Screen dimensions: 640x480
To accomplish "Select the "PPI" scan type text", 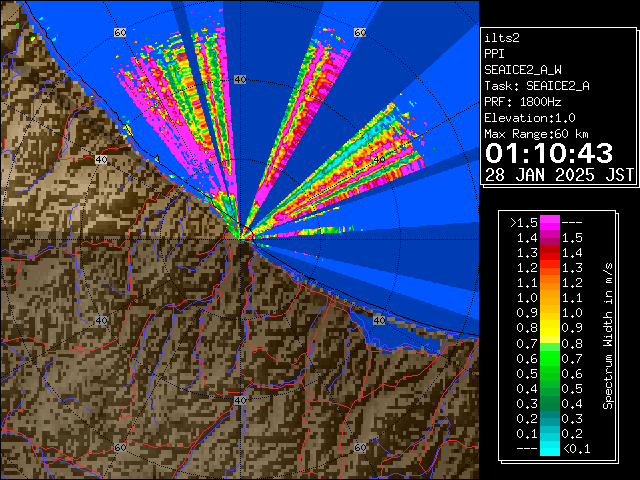I will (x=494, y=54).
